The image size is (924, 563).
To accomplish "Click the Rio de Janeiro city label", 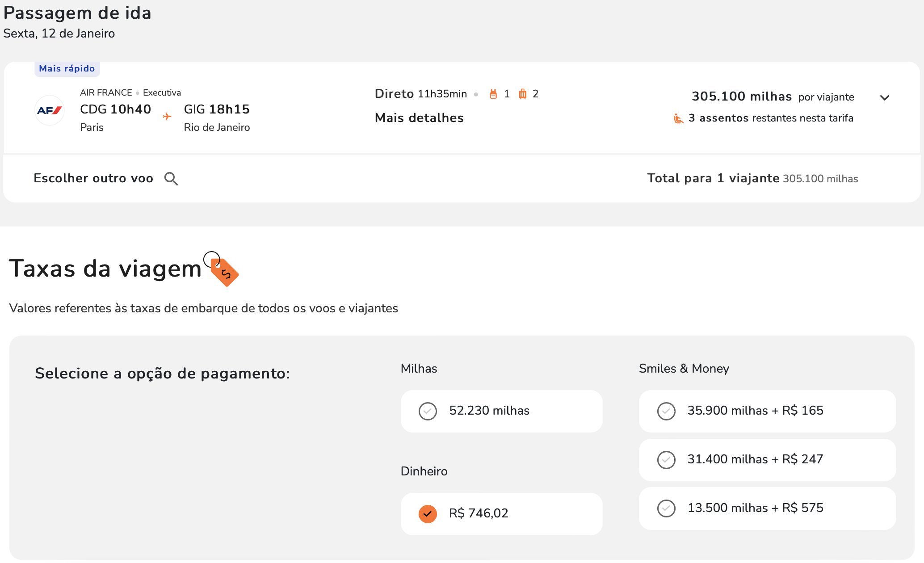I will coord(217,127).
